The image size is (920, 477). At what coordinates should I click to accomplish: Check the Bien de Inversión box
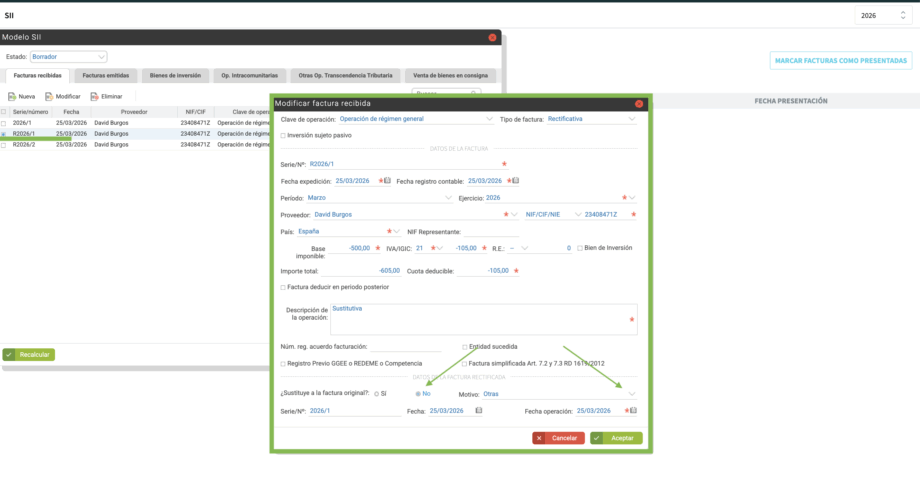580,247
